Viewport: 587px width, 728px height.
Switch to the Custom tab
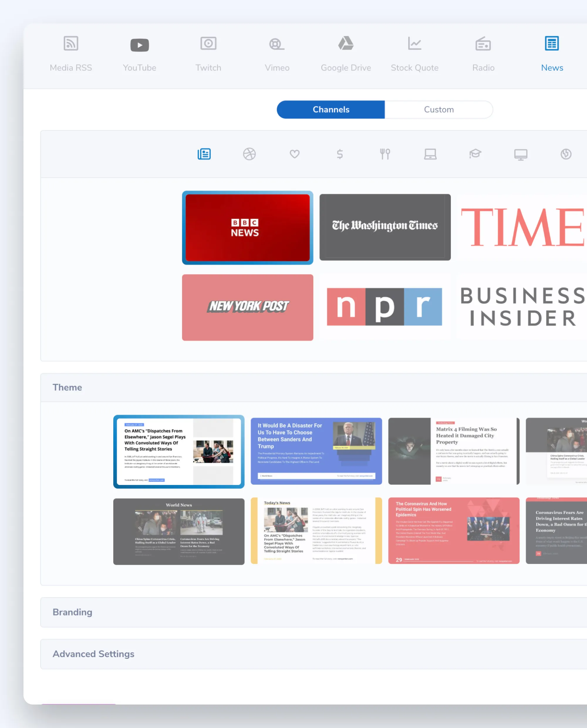(x=438, y=109)
